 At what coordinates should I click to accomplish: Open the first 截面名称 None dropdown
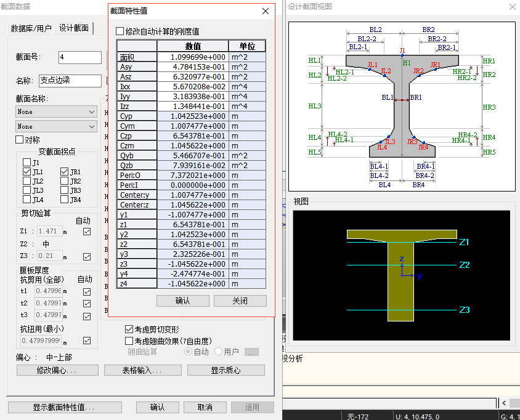(56, 112)
